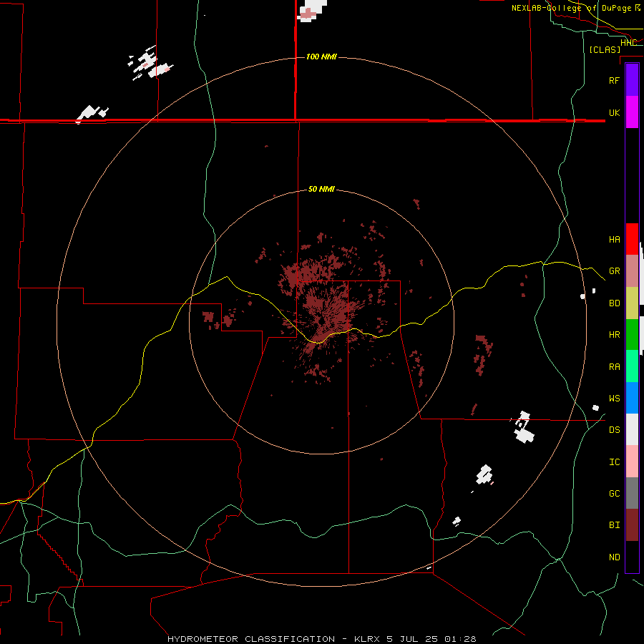Image resolution: width=644 pixels, height=644 pixels.
Task: Select the gray GC legend swatch
Action: (632, 493)
